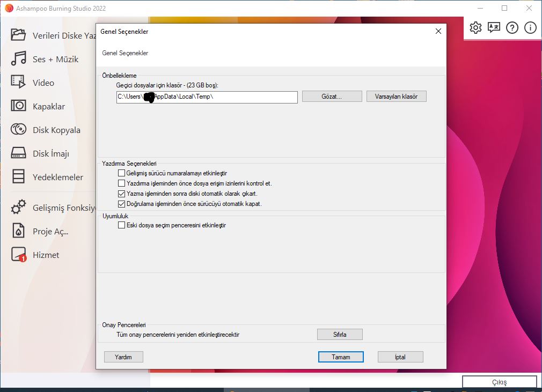Image resolution: width=542 pixels, height=392 pixels.
Task: Uncheck diski otomatik olarak çıkart option
Action: click(121, 194)
